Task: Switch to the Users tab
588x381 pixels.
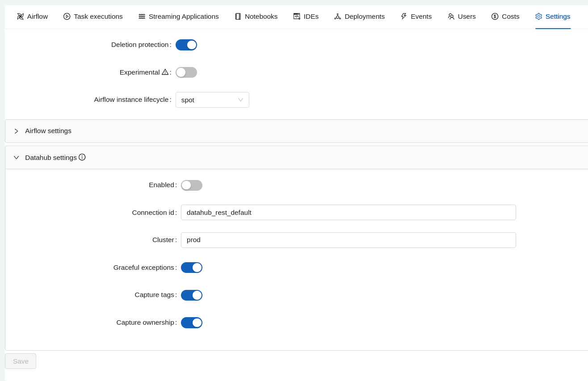Action: pos(462,16)
